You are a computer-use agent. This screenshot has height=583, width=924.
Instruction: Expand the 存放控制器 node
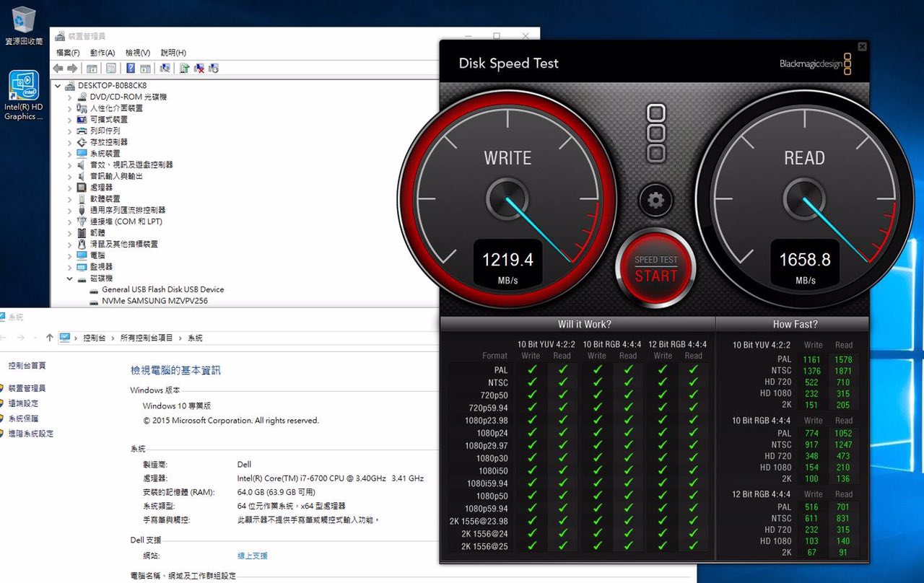pyautogui.click(x=70, y=142)
